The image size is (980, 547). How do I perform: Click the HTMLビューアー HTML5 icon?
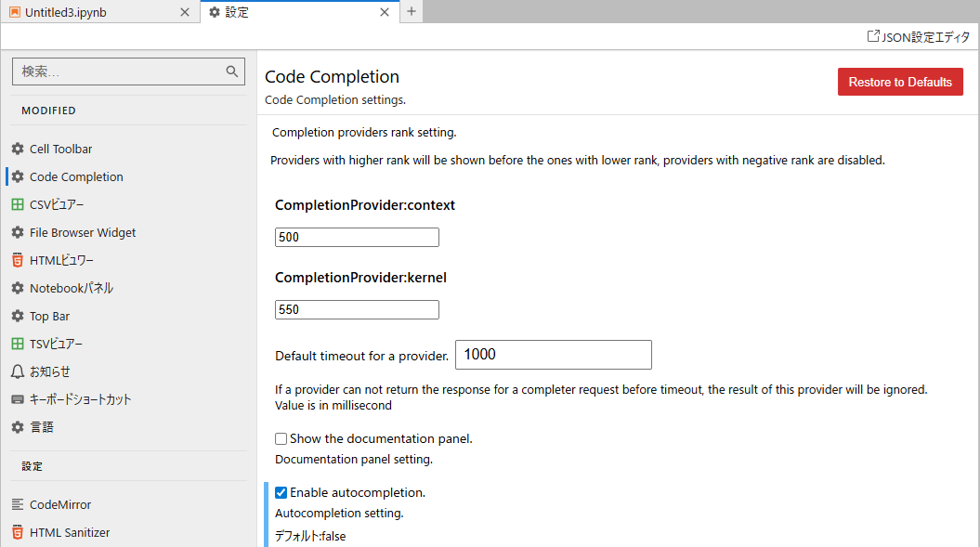[x=17, y=260]
